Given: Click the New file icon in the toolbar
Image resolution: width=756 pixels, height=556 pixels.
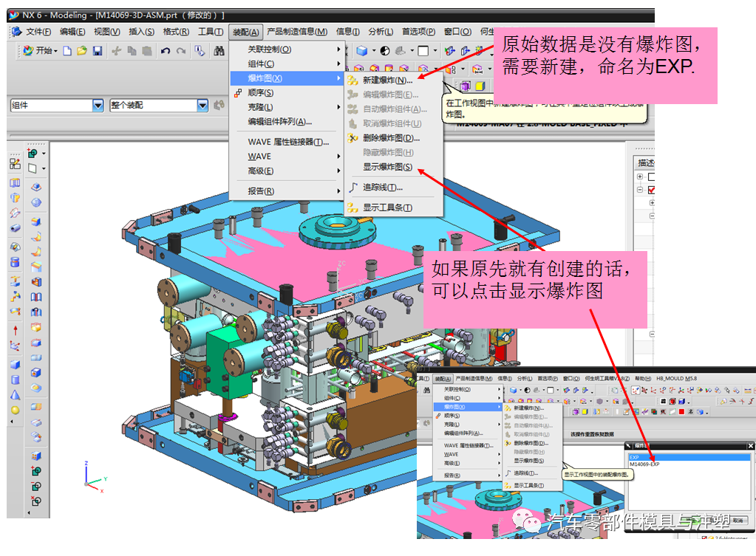Looking at the screenshot, I should click(x=67, y=51).
